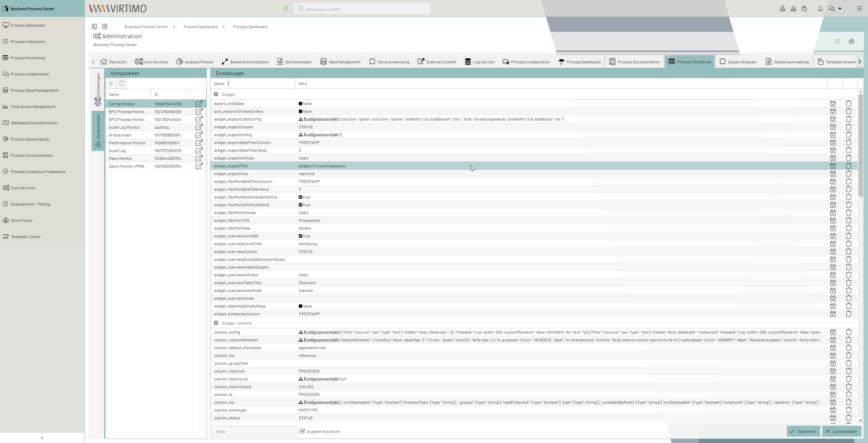Click the green status circle in header
The image size is (868, 443).
pyautogui.click(x=285, y=9)
